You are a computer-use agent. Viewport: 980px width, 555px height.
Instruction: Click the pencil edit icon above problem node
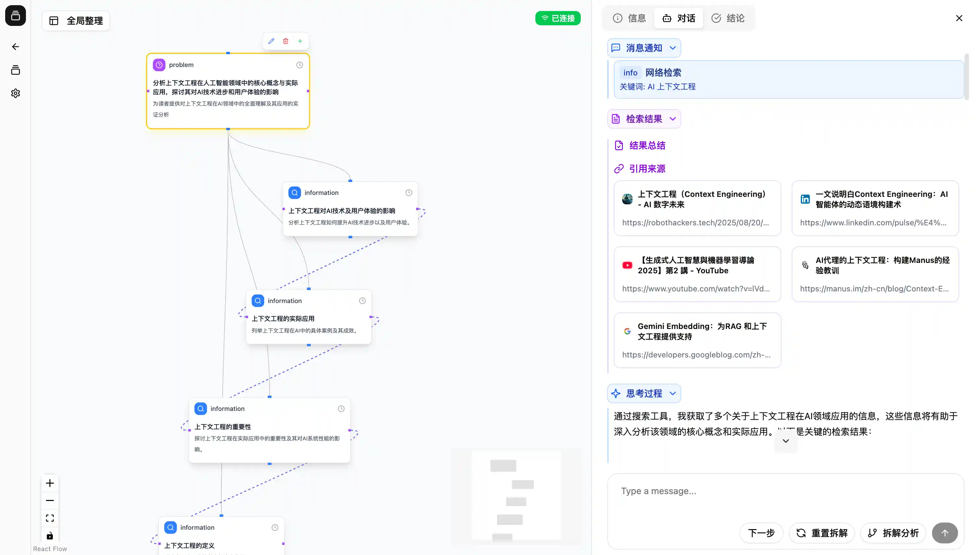[271, 41]
